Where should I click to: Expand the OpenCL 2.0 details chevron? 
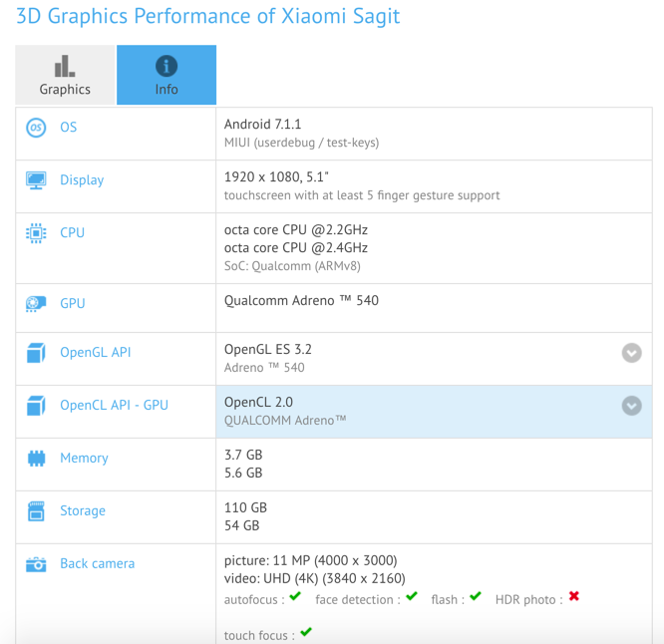pyautogui.click(x=631, y=406)
